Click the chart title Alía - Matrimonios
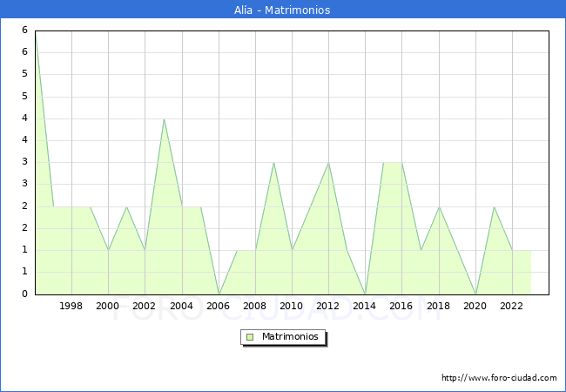Screen dimensions: 566x392 [x=283, y=10]
